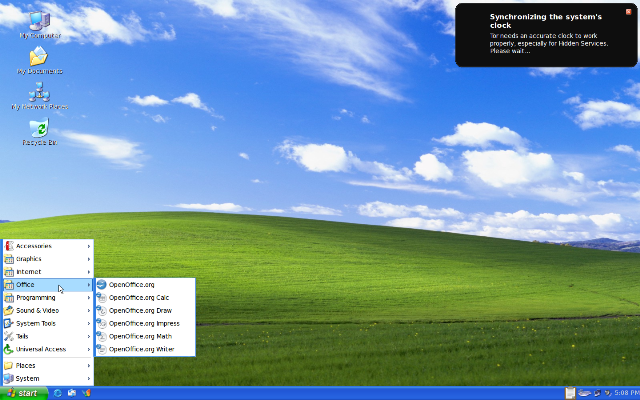Launch OpenOffice.org Impress
The image size is (640, 400).
[145, 323]
